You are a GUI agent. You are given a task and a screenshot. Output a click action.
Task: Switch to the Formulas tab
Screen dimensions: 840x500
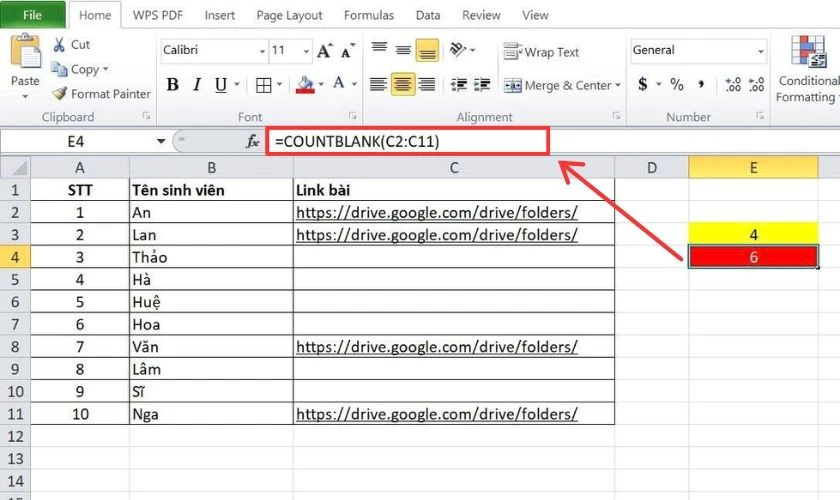coord(369,15)
